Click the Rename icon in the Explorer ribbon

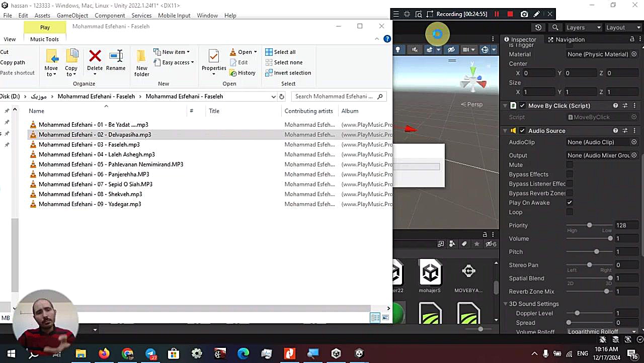(116, 56)
